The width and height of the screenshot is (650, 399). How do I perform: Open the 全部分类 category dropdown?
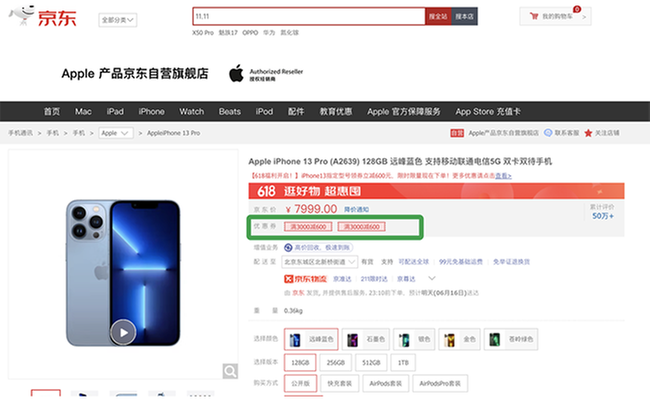coord(118,20)
